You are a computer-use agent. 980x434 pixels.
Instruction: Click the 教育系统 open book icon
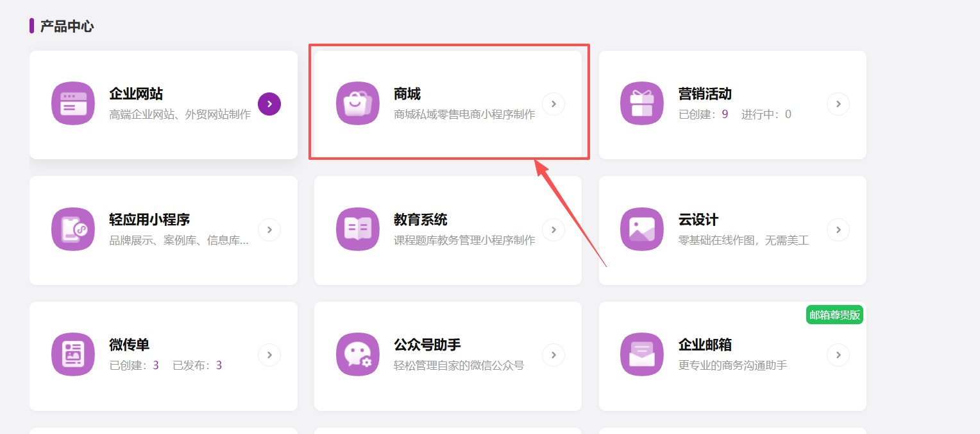[358, 229]
